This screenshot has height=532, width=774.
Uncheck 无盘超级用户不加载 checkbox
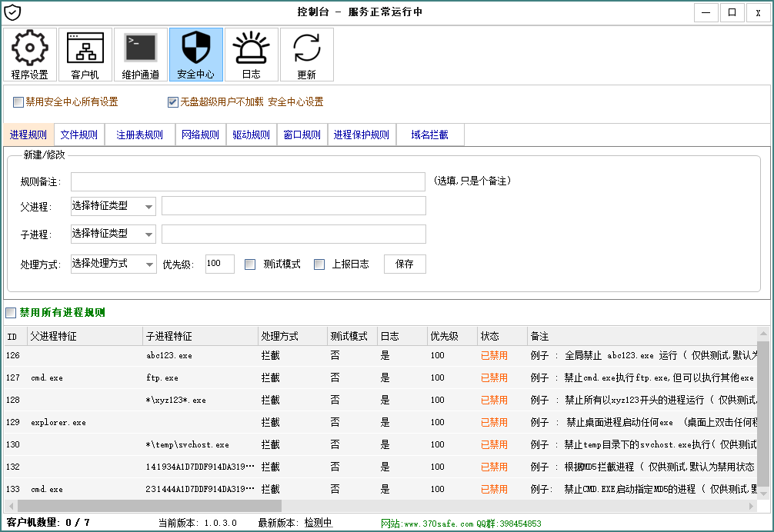[173, 102]
